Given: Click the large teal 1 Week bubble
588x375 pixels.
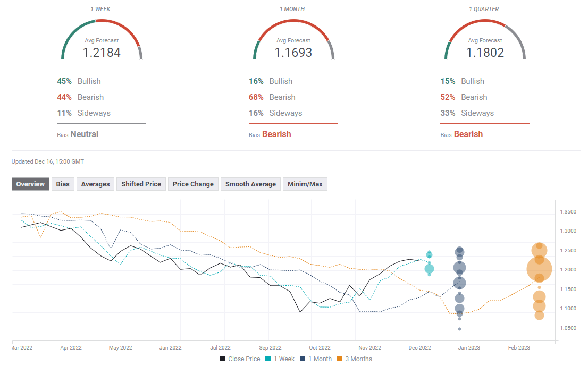Looking at the screenshot, I should [429, 269].
